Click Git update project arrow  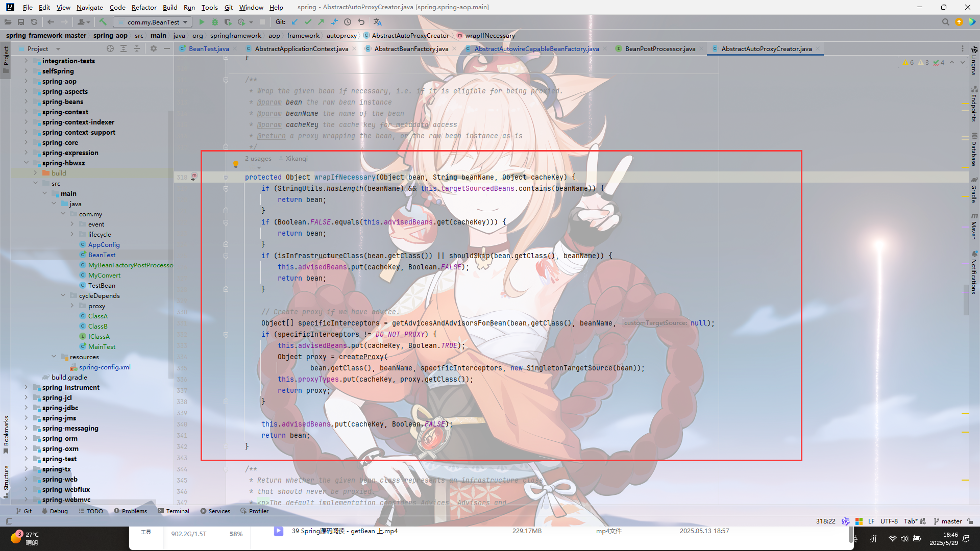click(295, 22)
